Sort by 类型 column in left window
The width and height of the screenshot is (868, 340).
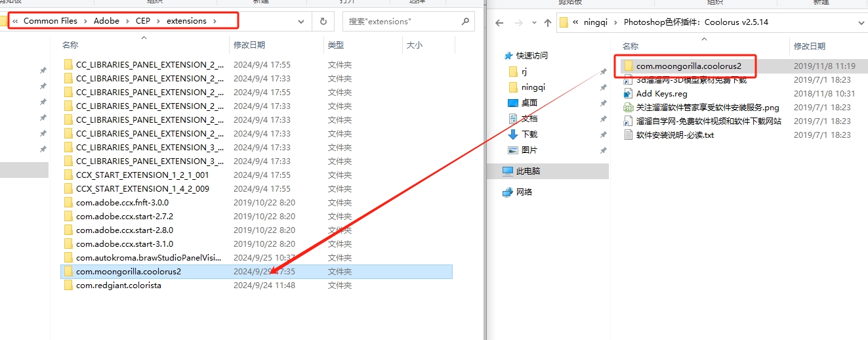336,45
